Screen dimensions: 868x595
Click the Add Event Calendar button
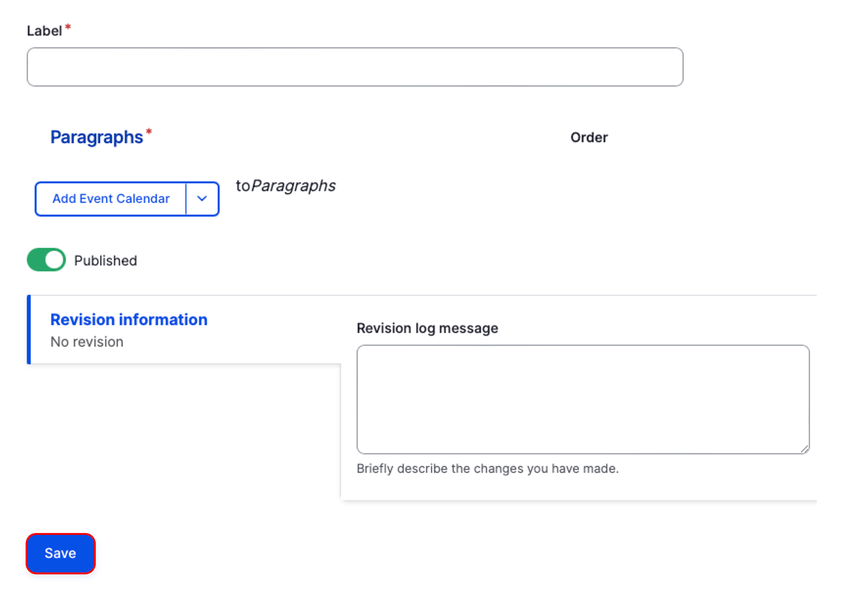111,199
